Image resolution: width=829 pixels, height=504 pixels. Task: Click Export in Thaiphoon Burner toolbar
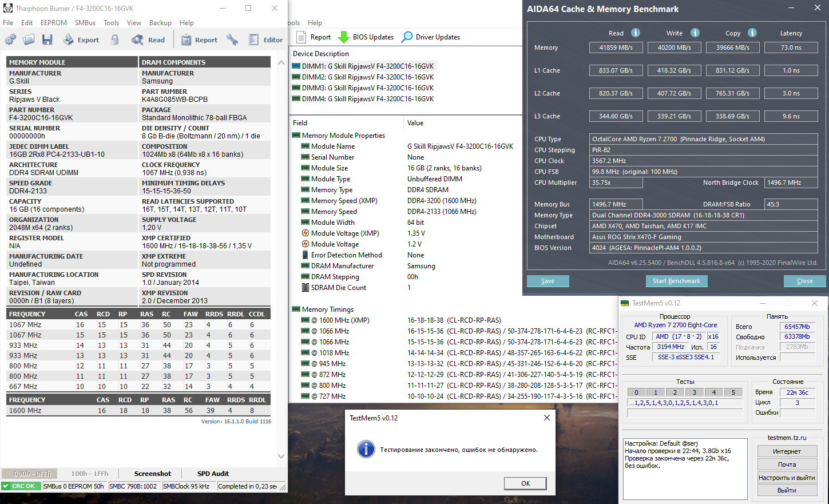click(81, 39)
